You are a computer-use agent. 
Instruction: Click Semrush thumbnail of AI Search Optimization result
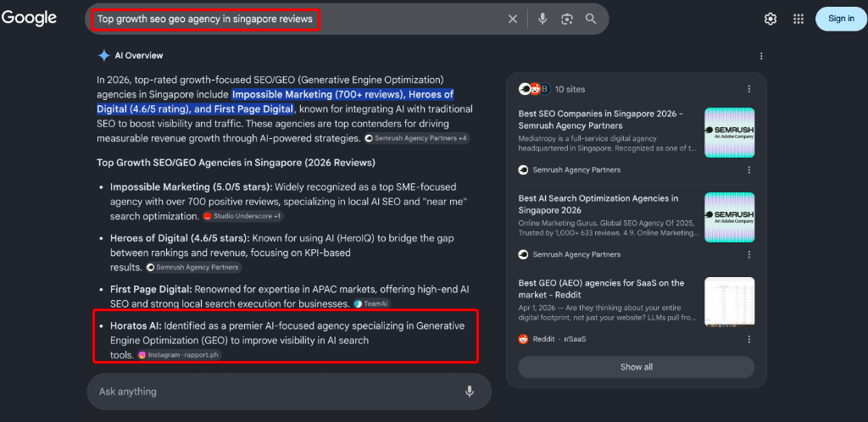(x=729, y=218)
